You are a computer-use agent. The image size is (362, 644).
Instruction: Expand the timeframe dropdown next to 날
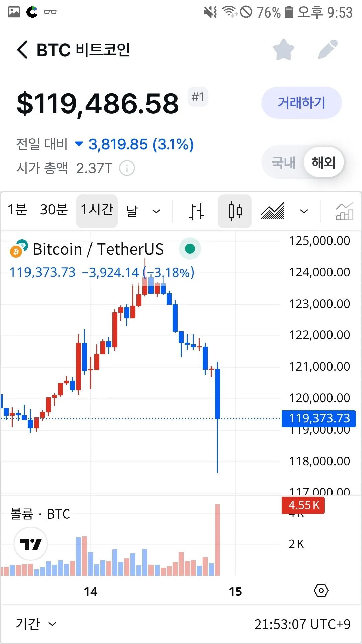(x=156, y=211)
